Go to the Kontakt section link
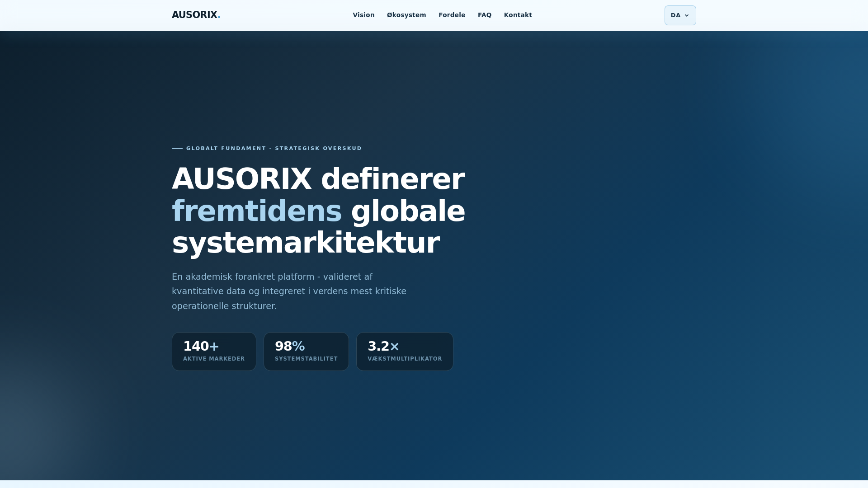Image resolution: width=868 pixels, height=488 pixels. (x=518, y=15)
